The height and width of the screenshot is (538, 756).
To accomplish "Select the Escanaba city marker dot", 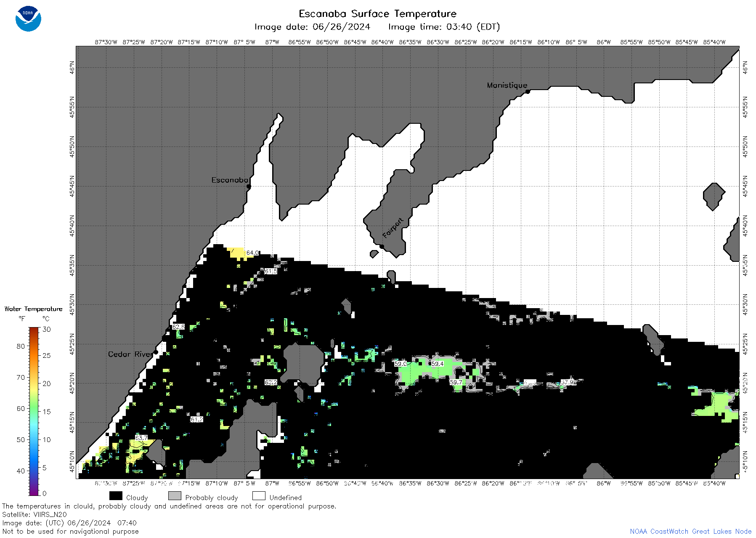I will (249, 186).
